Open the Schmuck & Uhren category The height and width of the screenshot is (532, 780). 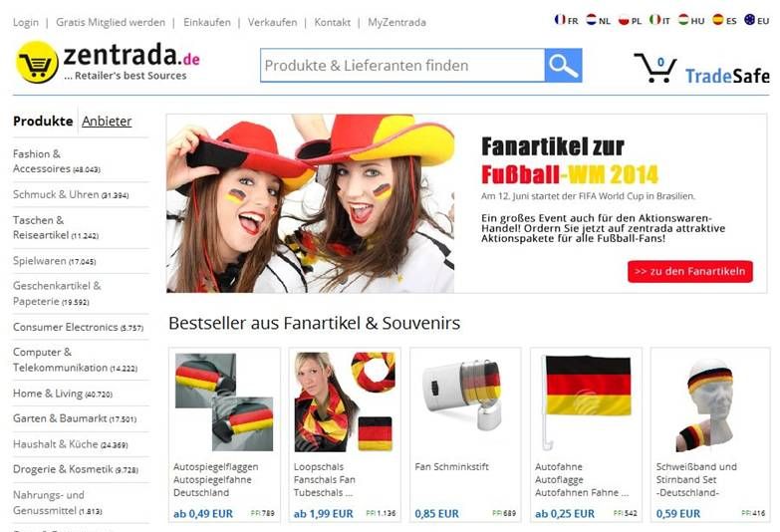(x=71, y=194)
